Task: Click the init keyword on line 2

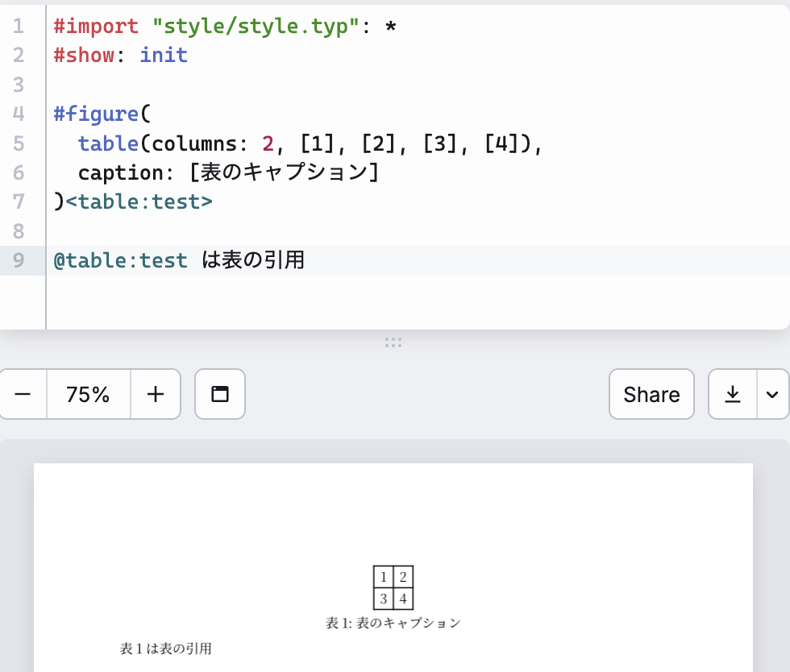Action: pos(164,54)
